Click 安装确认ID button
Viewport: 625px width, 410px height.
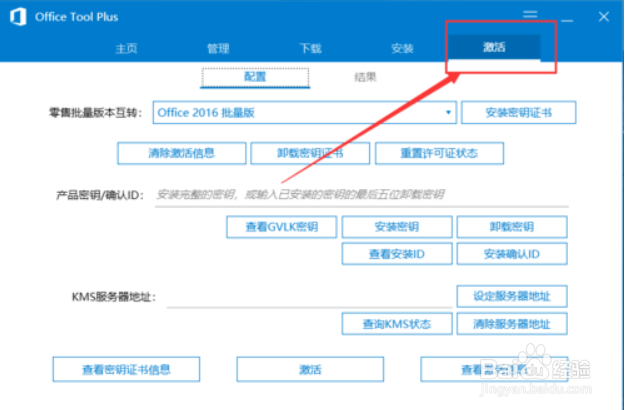(x=512, y=254)
